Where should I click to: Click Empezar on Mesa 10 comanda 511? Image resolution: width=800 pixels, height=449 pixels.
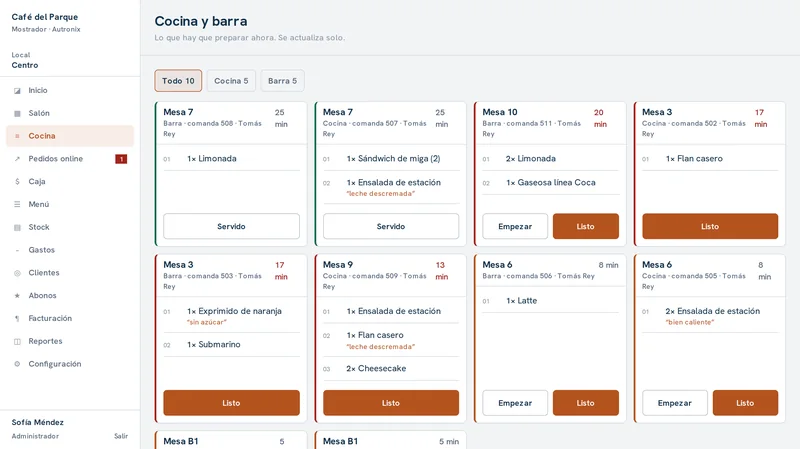coord(515,226)
